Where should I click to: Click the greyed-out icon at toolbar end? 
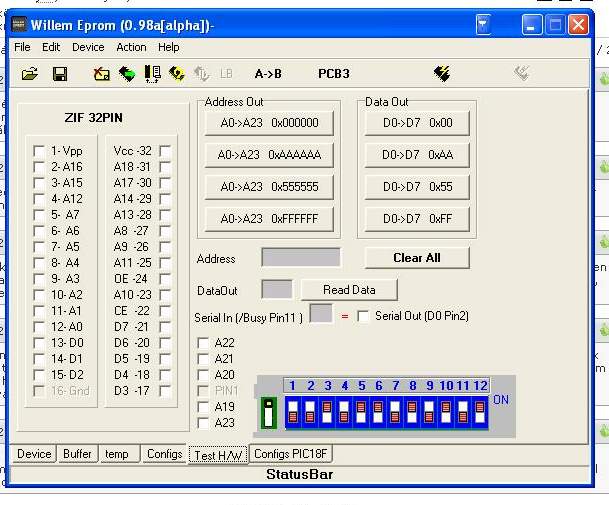click(x=522, y=73)
